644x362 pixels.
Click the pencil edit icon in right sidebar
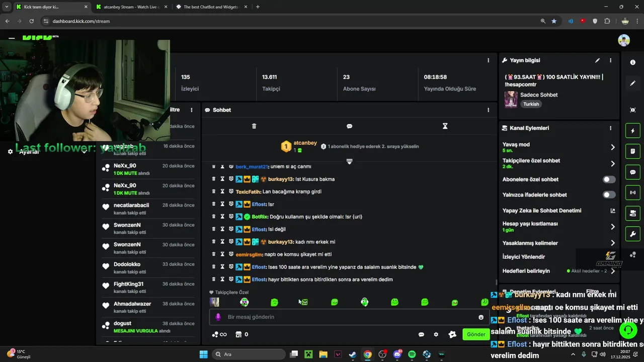[632, 83]
